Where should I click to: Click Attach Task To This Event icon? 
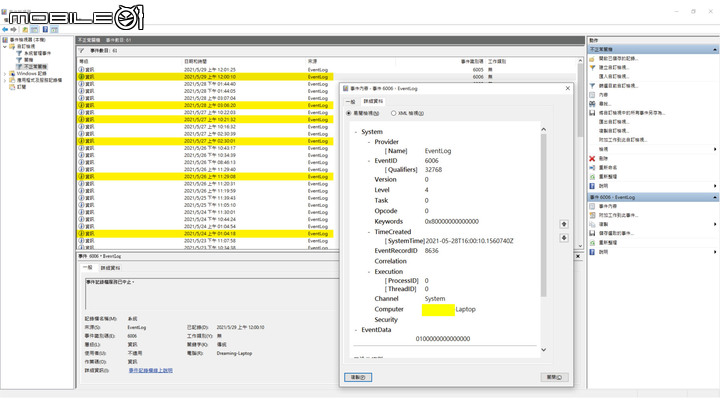point(592,215)
